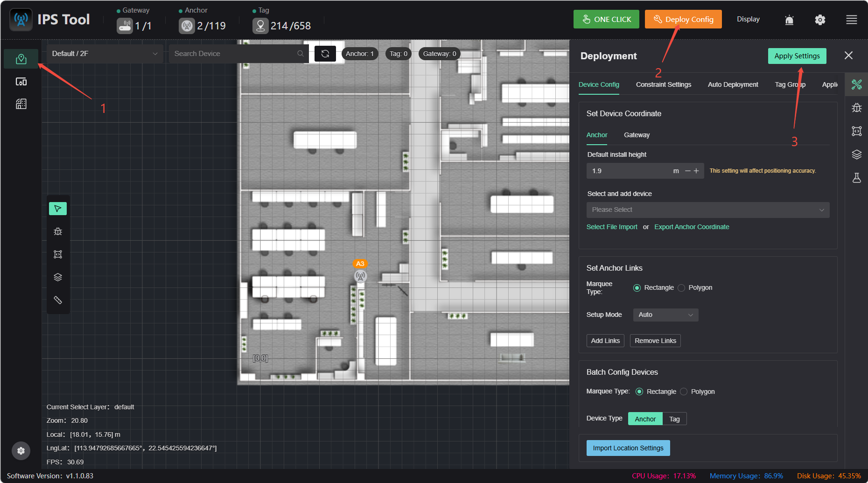Click Export Anchor Coordinate link
Viewport: 868px width, 483px height.
692,227
